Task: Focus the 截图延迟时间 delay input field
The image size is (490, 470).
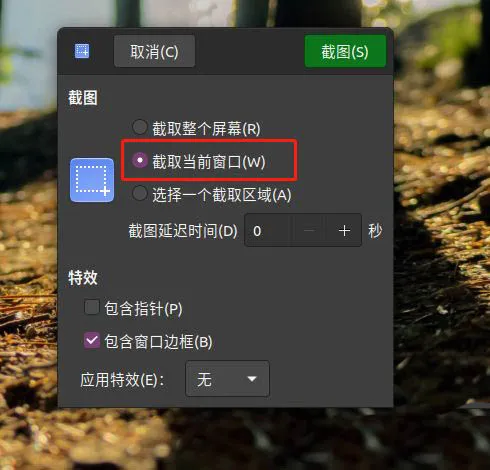Action: pyautogui.click(x=269, y=231)
